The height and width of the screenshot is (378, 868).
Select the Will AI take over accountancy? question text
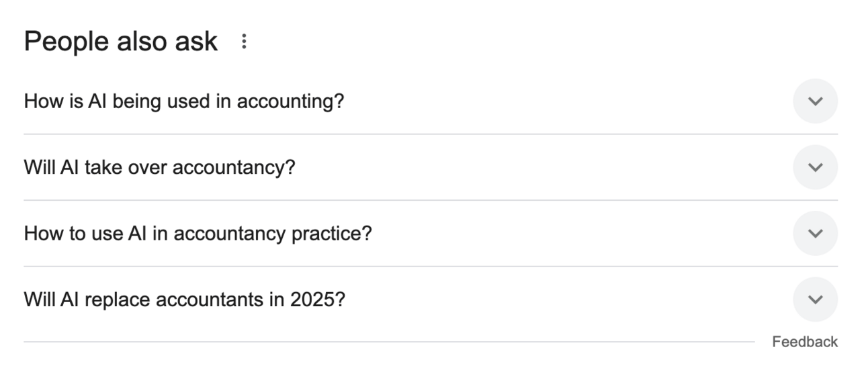[159, 167]
